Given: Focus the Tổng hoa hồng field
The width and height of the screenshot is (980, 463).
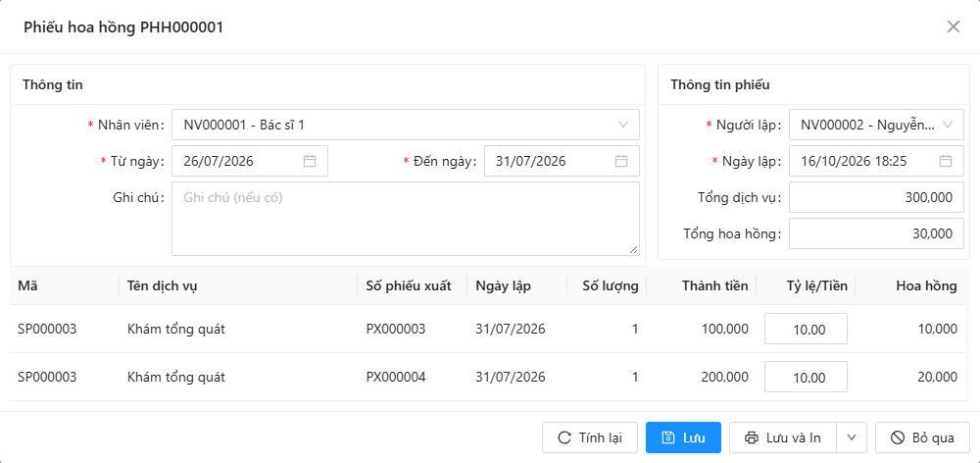Looking at the screenshot, I should [x=876, y=234].
